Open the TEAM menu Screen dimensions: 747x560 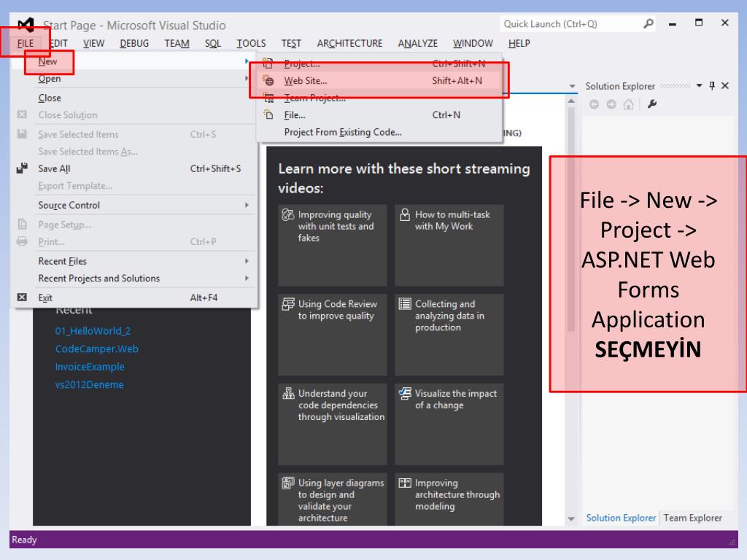(x=177, y=43)
